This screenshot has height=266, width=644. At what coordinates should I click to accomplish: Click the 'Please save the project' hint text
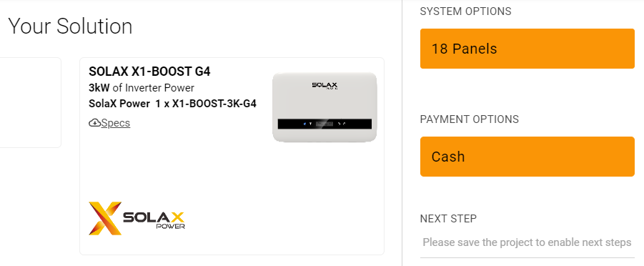click(527, 242)
